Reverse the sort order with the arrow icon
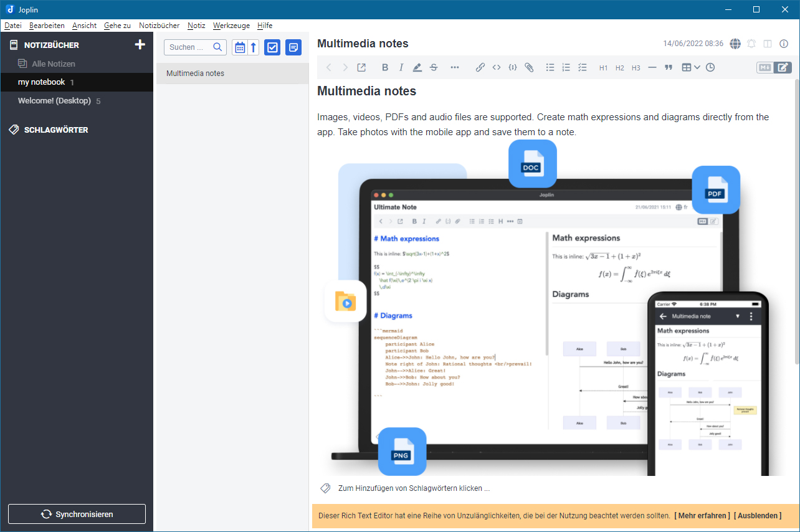 click(253, 47)
